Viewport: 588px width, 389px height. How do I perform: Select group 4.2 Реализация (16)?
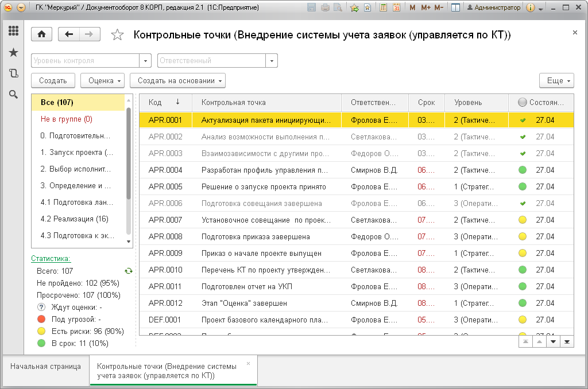click(x=78, y=219)
